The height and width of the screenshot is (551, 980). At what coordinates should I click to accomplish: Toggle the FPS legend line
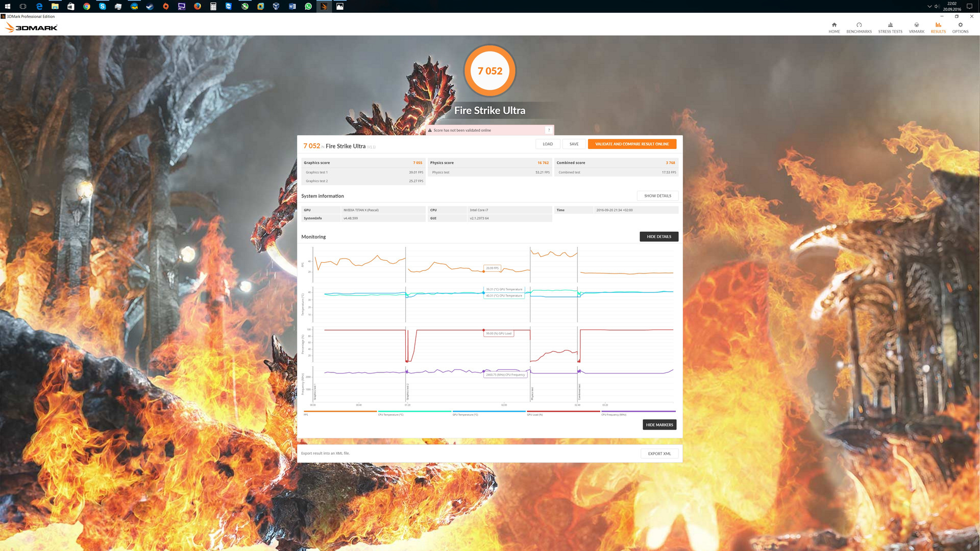pyautogui.click(x=340, y=412)
